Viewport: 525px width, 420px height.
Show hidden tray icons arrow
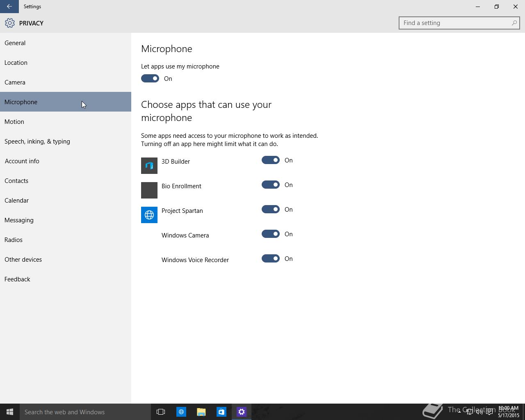pos(459,412)
